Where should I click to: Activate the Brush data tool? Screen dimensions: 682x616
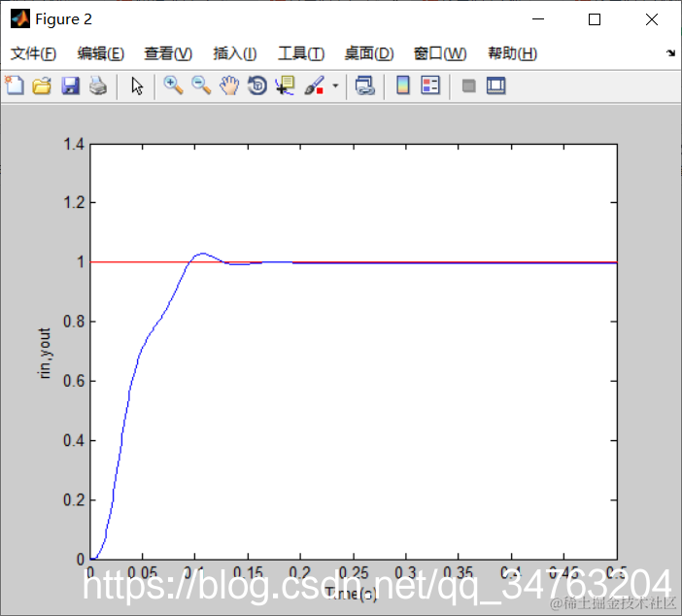tap(314, 86)
